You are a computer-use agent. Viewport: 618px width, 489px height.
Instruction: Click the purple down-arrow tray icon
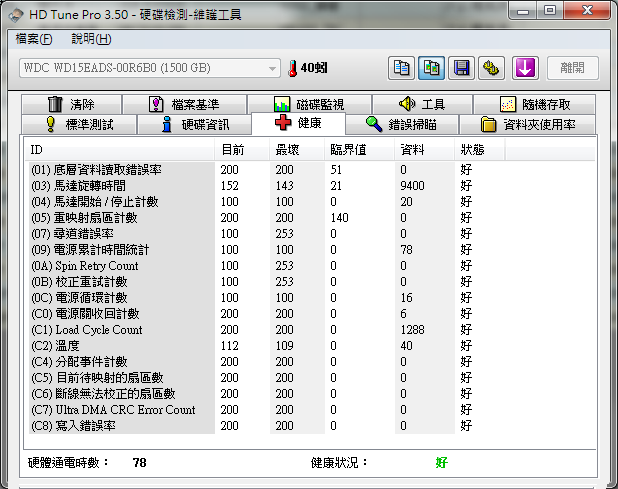pos(525,68)
